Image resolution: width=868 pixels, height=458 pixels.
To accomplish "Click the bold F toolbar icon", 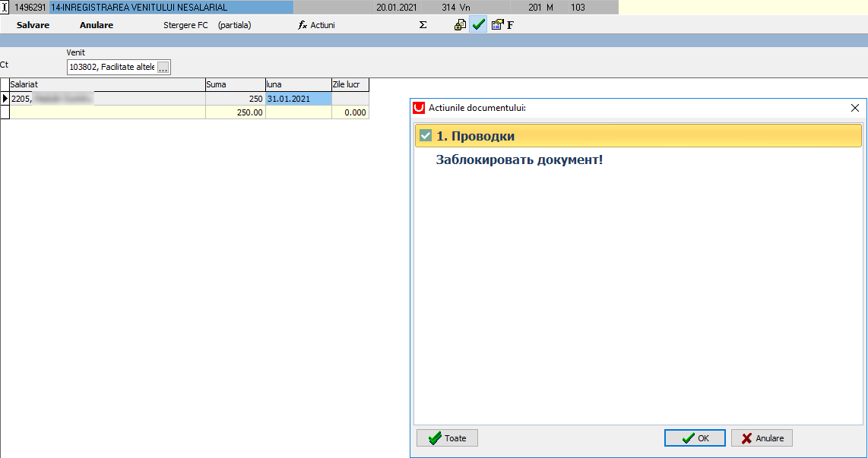I will tap(511, 25).
